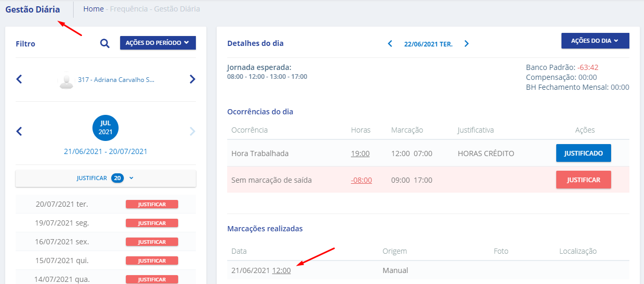Screen dimensions: 644x284
Task: Click the Justificado button for Hora Trabalhada
Action: coord(583,153)
